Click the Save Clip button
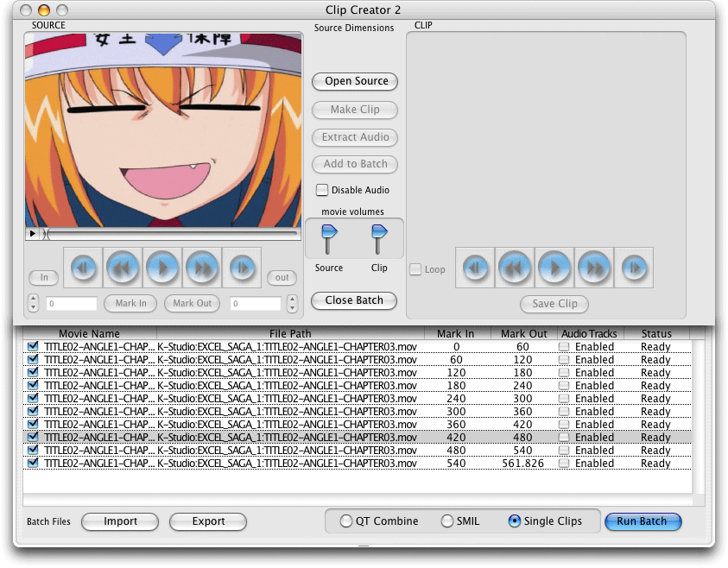 (554, 304)
